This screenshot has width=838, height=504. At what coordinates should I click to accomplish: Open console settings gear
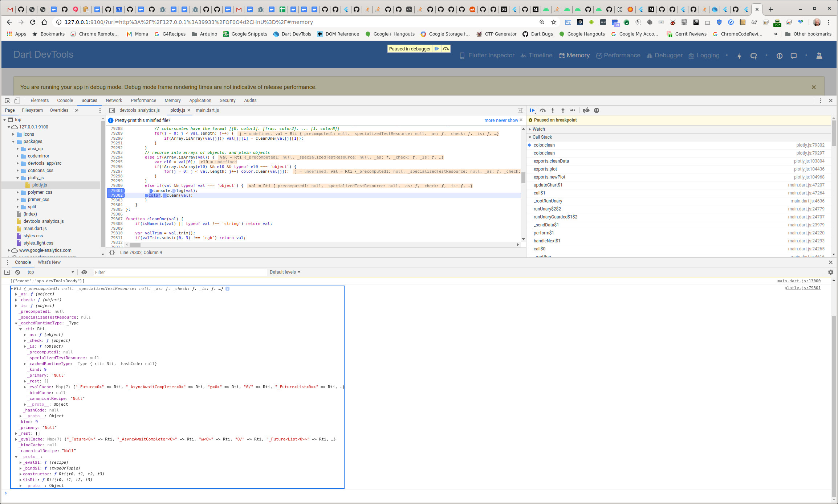coord(830,272)
